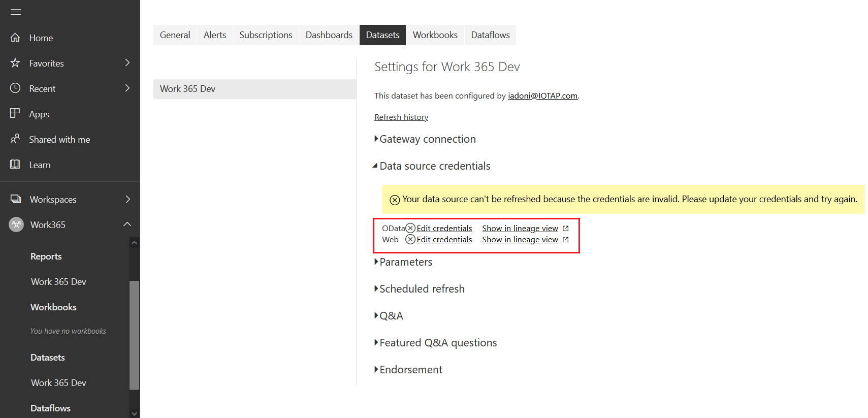Click the Apps grid icon
868x418 pixels.
point(15,113)
